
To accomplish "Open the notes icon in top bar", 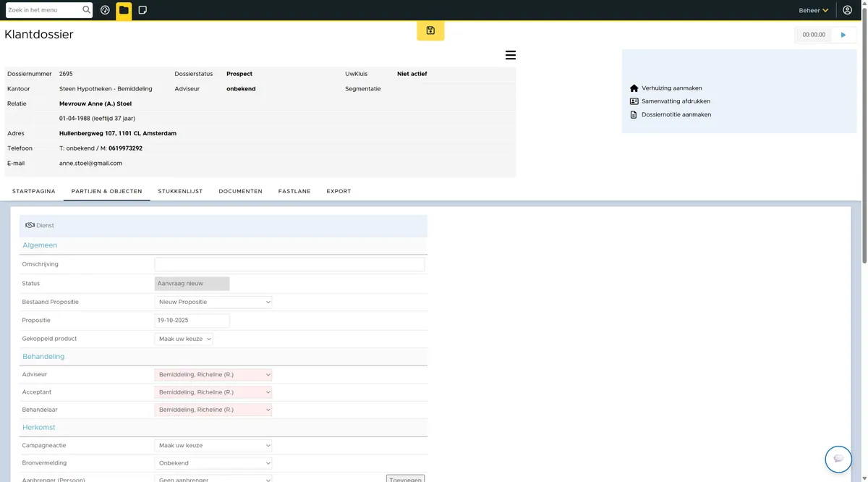I will (x=142, y=10).
